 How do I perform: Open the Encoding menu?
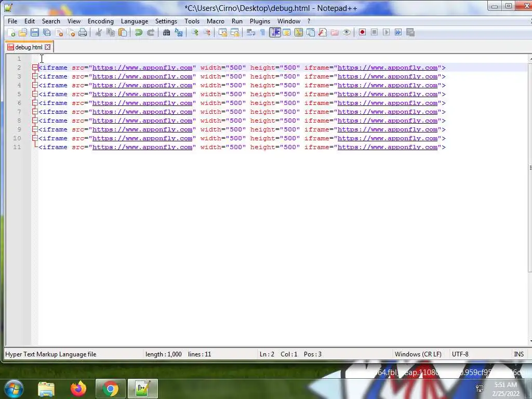pos(100,21)
